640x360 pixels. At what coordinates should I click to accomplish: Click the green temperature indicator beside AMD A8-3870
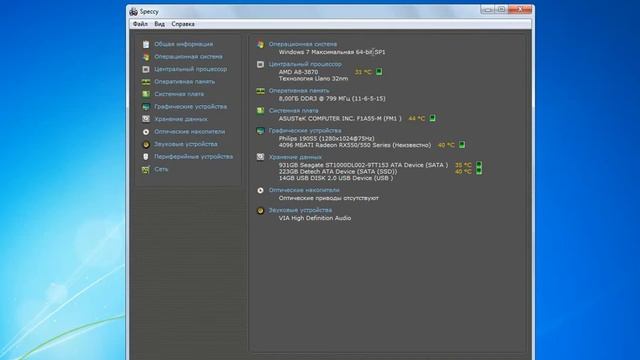pos(379,72)
